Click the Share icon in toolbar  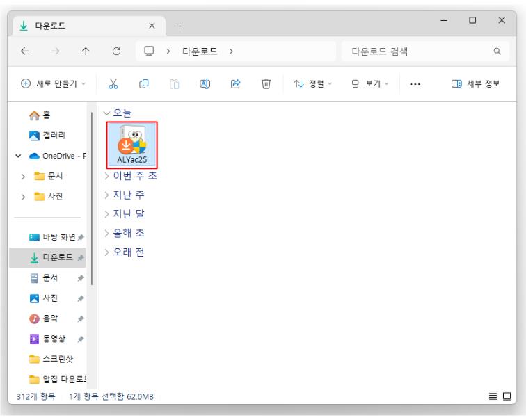tap(235, 83)
